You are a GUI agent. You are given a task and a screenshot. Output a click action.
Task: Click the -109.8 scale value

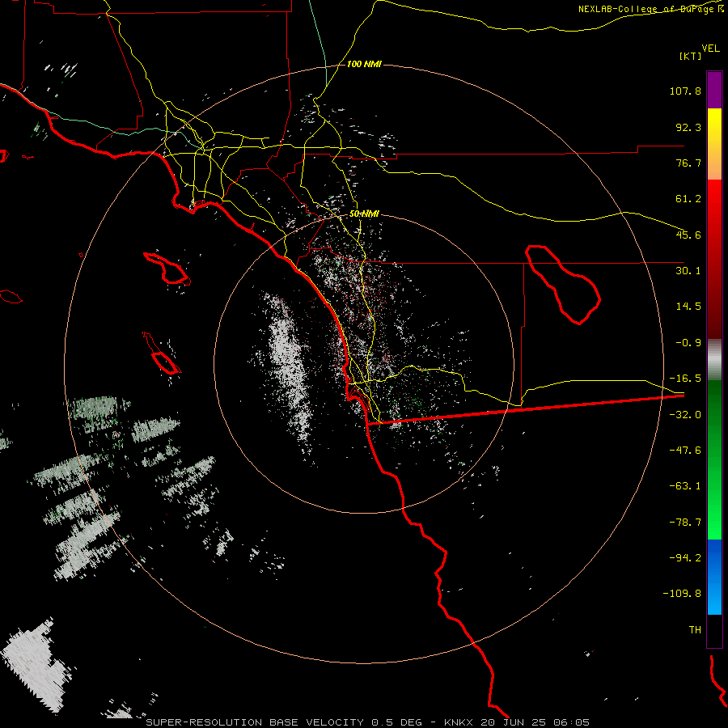[x=682, y=594]
